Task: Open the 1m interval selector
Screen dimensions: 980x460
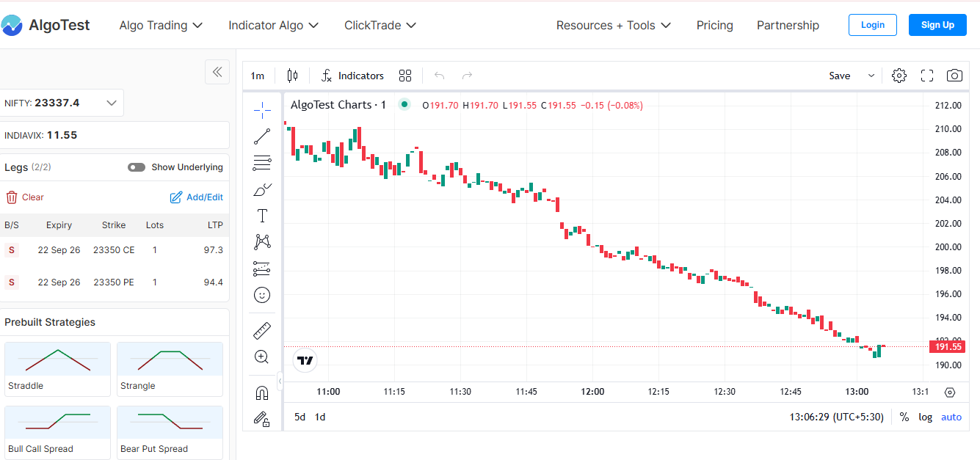Action: [258, 76]
